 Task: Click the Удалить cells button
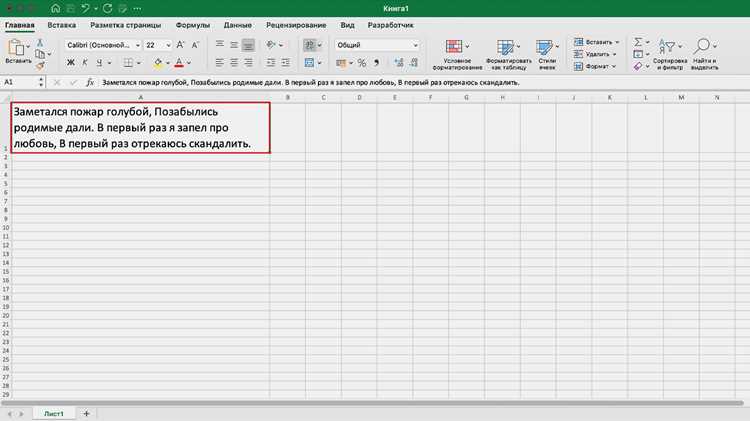pyautogui.click(x=595, y=54)
